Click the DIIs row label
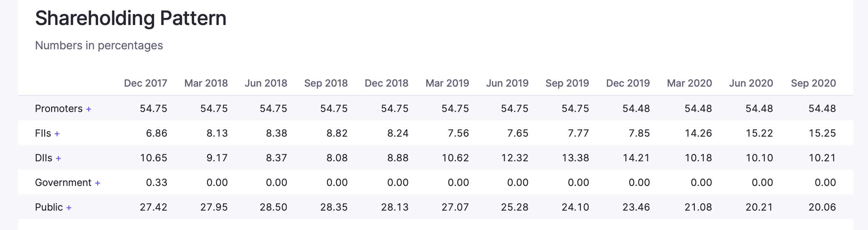The height and width of the screenshot is (230, 868). [x=44, y=158]
